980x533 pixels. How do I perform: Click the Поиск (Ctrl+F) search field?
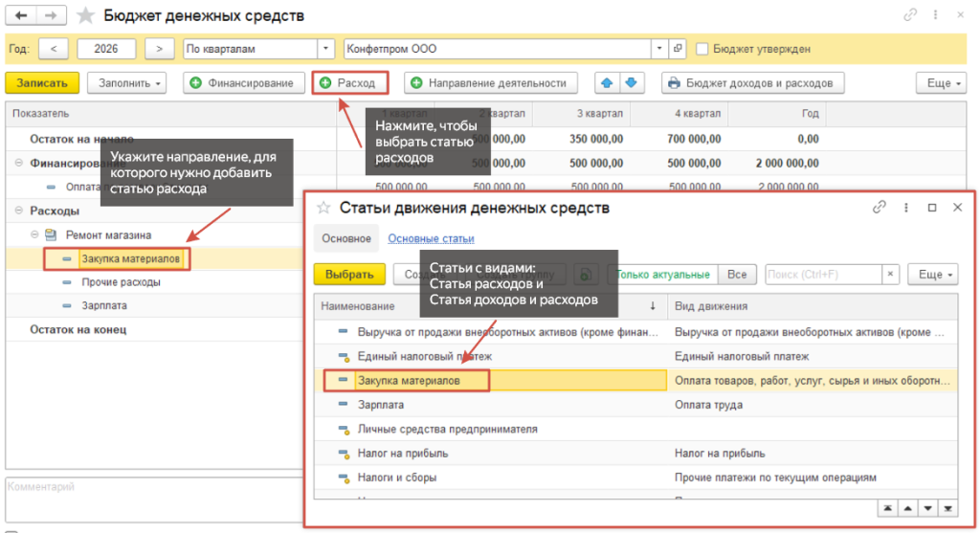(x=823, y=275)
